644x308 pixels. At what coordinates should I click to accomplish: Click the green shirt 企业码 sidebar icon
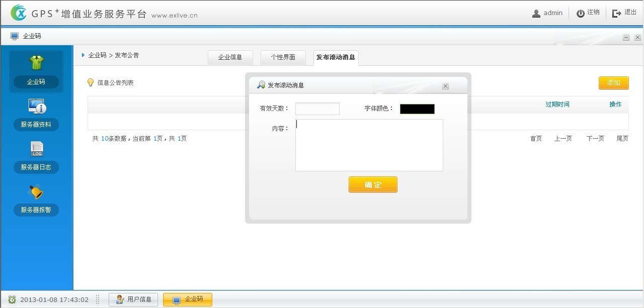36,63
